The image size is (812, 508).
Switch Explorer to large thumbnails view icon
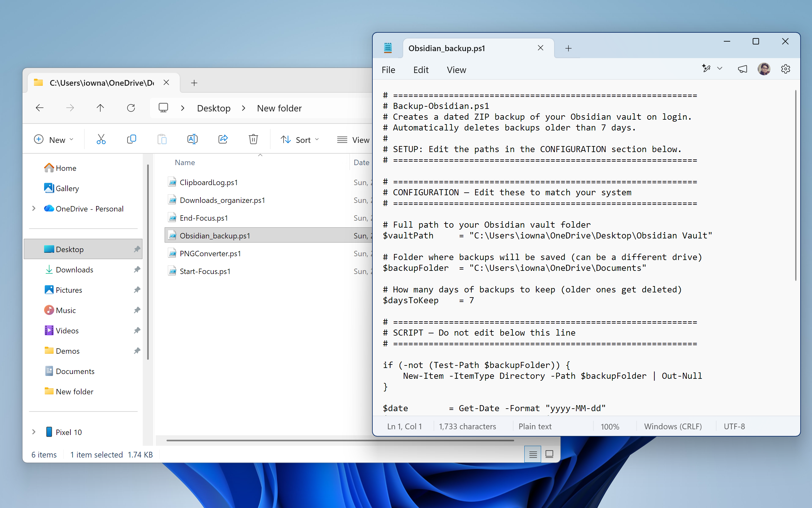point(549,454)
